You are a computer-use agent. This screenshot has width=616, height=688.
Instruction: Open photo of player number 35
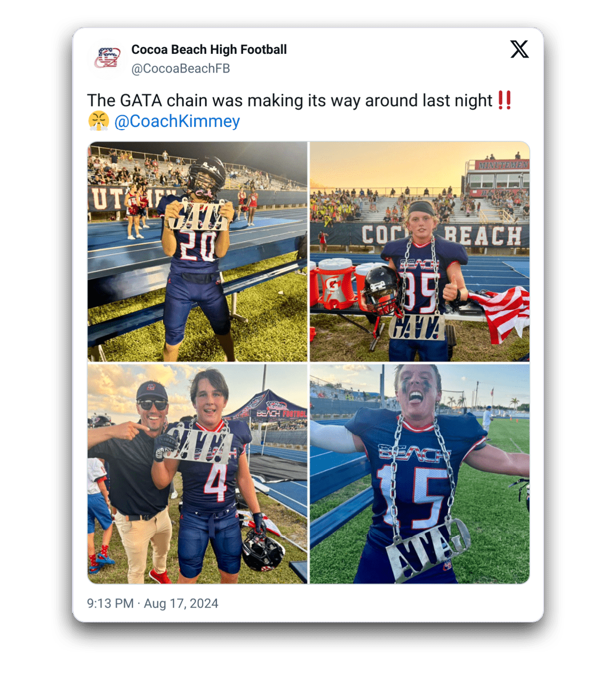[420, 252]
